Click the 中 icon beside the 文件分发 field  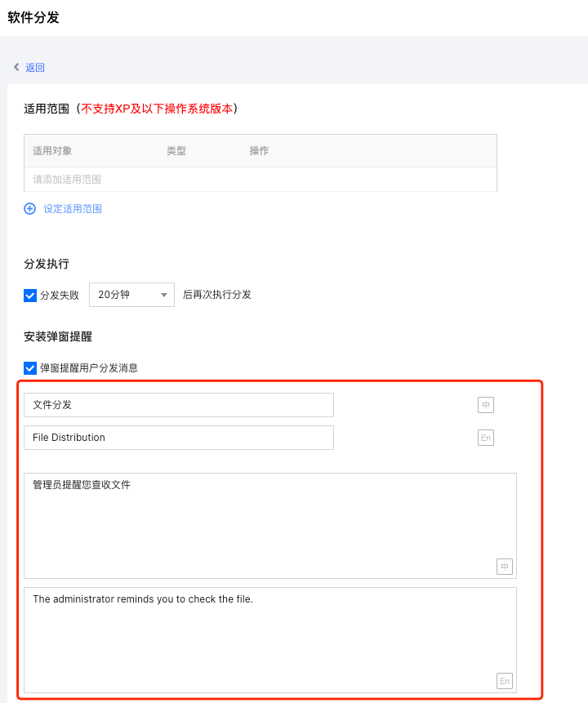pyautogui.click(x=486, y=405)
